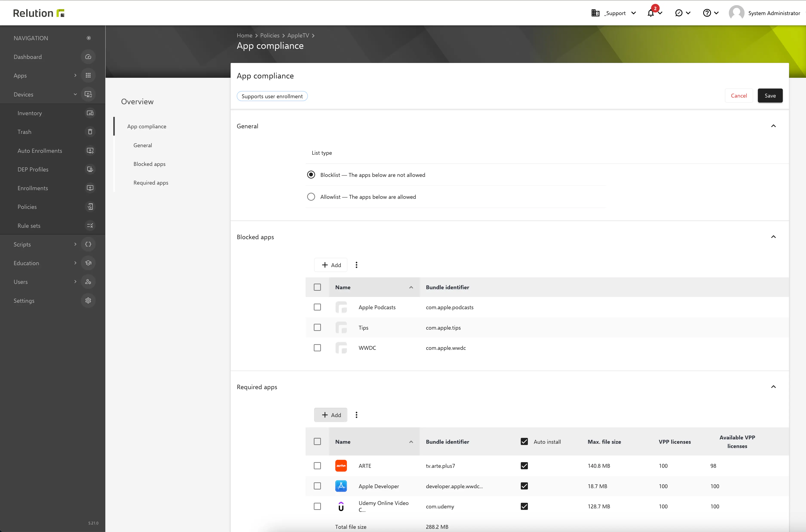Click the Save button
This screenshot has width=806, height=532.
(x=770, y=95)
